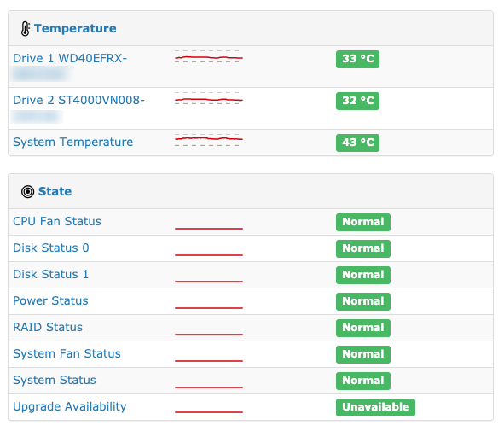Image resolution: width=504 pixels, height=431 pixels.
Task: Open Upgrade Availability link
Action: click(x=70, y=406)
